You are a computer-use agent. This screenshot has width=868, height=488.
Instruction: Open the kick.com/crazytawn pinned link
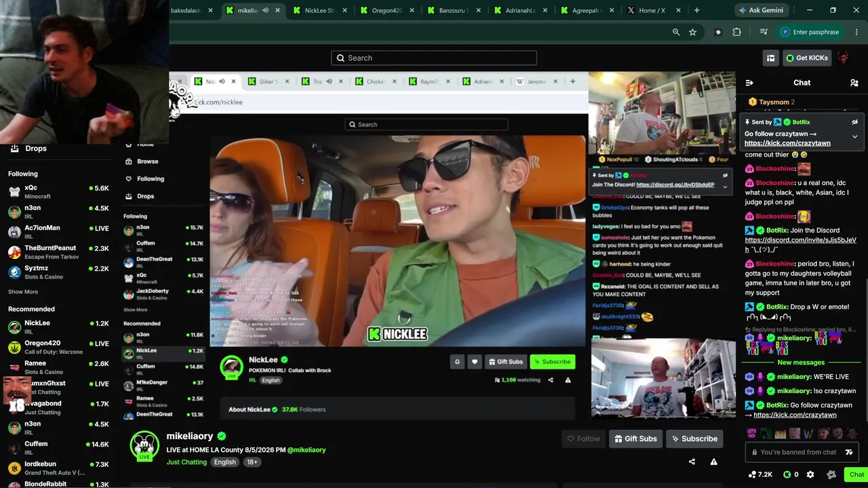pyautogui.click(x=787, y=143)
